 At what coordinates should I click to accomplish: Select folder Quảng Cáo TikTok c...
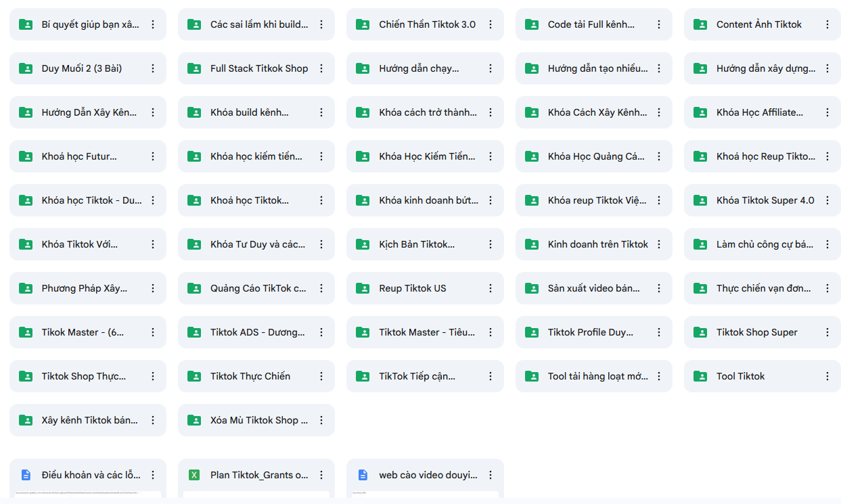(x=256, y=288)
